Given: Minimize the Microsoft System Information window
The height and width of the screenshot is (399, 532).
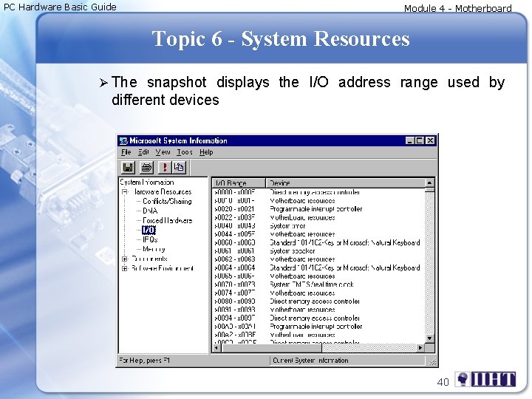Looking at the screenshot, I should point(410,140).
